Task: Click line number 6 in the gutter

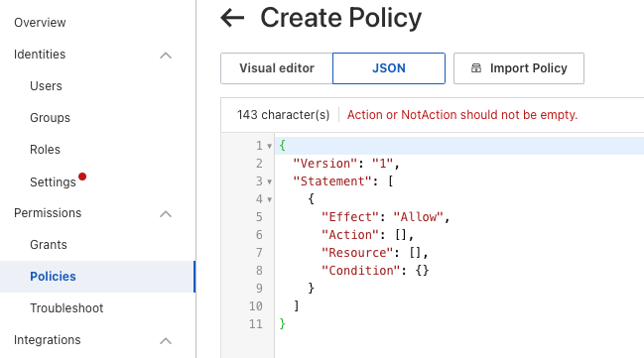Action: [259, 235]
